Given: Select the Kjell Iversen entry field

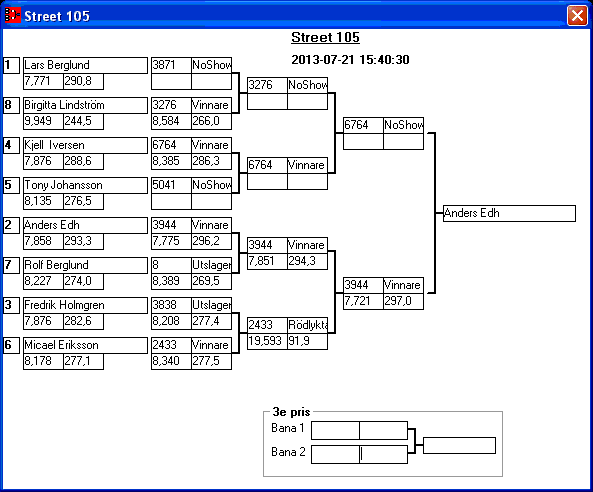Looking at the screenshot, I should (85, 146).
